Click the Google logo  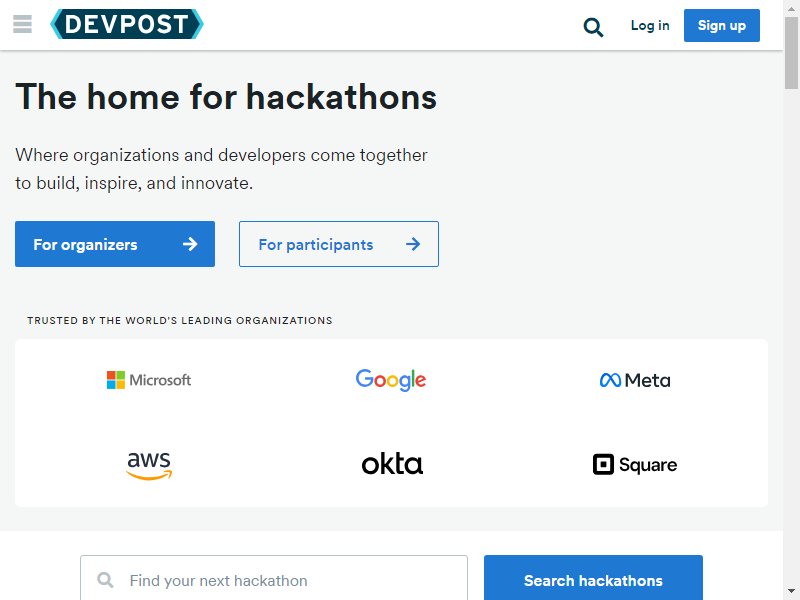(391, 380)
